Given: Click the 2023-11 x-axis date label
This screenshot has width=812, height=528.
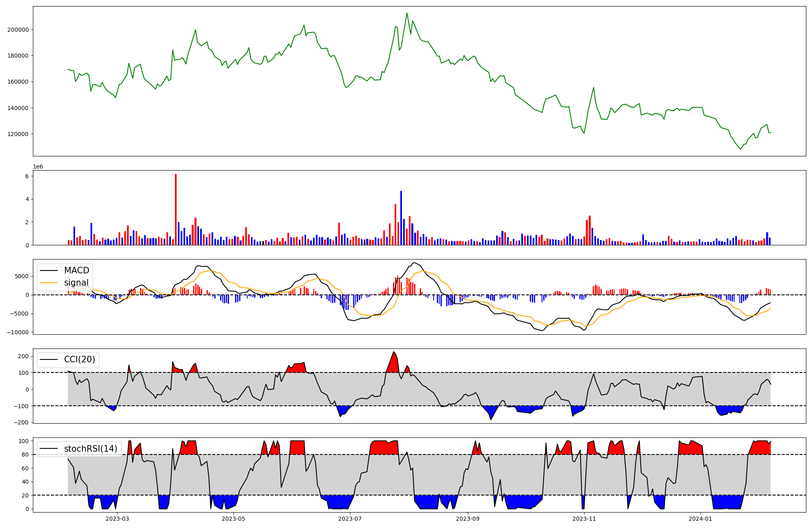Looking at the screenshot, I should click(x=584, y=519).
